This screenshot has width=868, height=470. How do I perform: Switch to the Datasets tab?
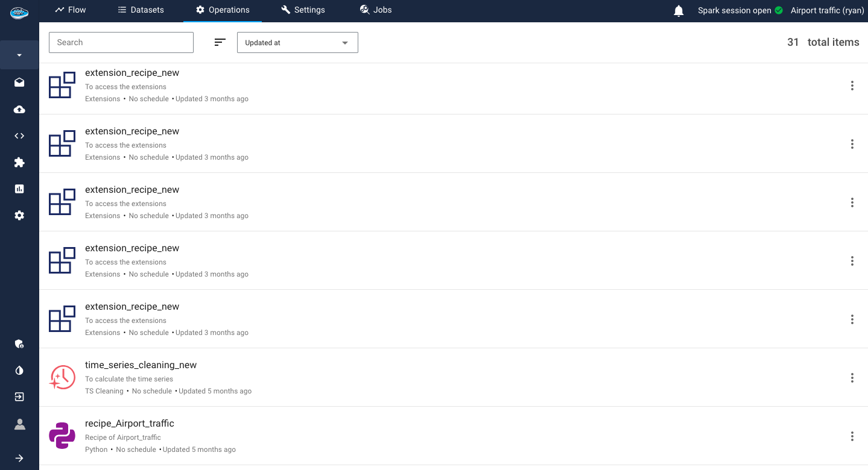141,10
